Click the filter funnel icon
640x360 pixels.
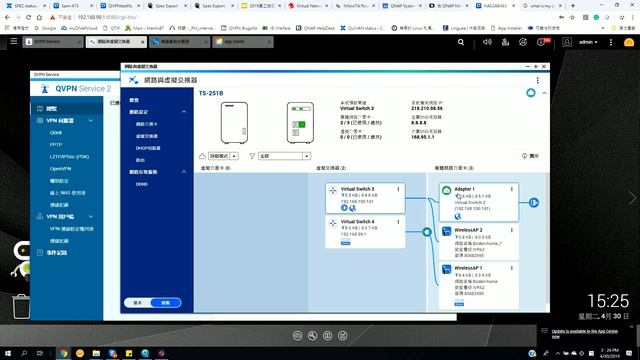252,156
